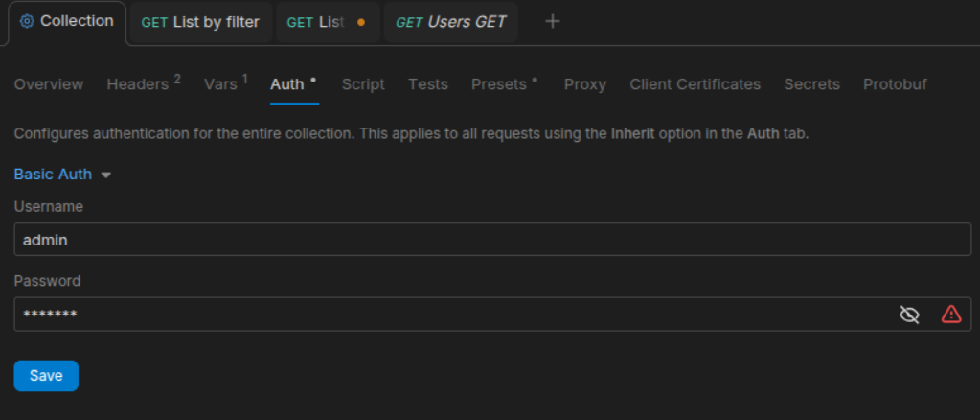Expand the Basic Auth dropdown arrow
980x420 pixels.
(x=106, y=175)
